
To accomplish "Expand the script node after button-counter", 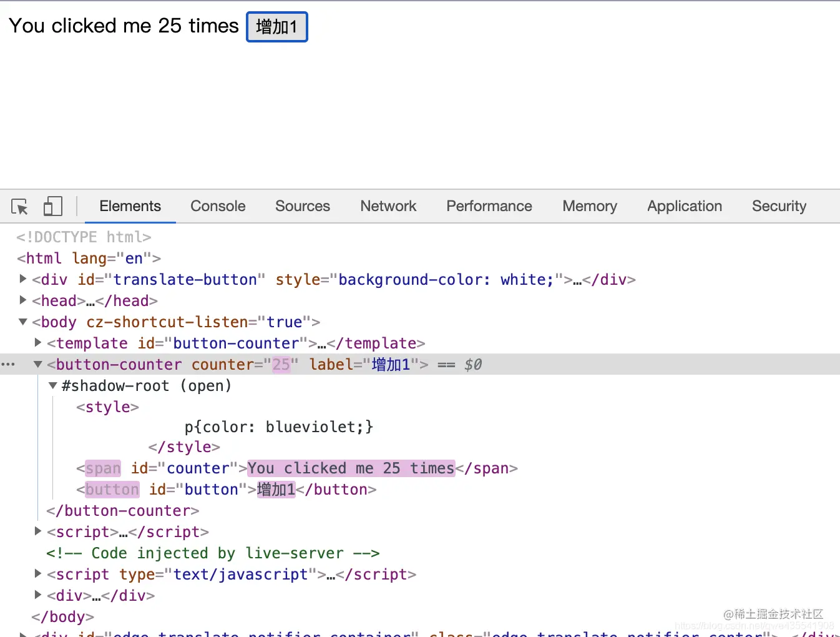I will 38,531.
